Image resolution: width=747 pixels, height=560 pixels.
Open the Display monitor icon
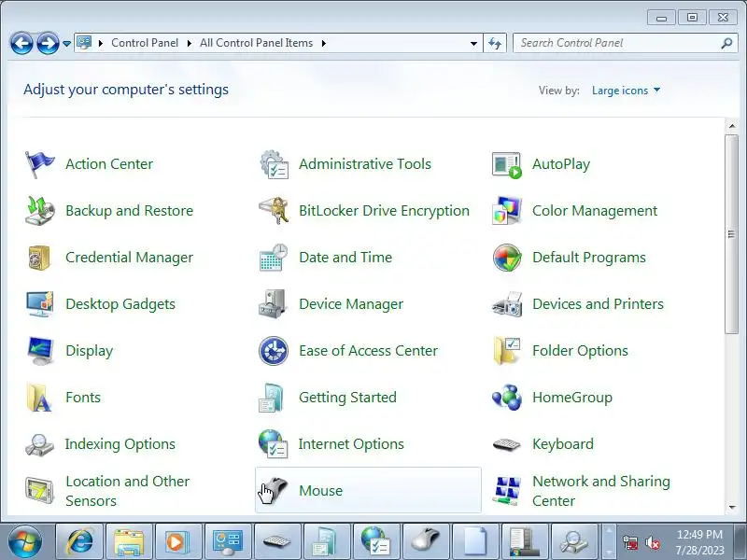tap(40, 351)
